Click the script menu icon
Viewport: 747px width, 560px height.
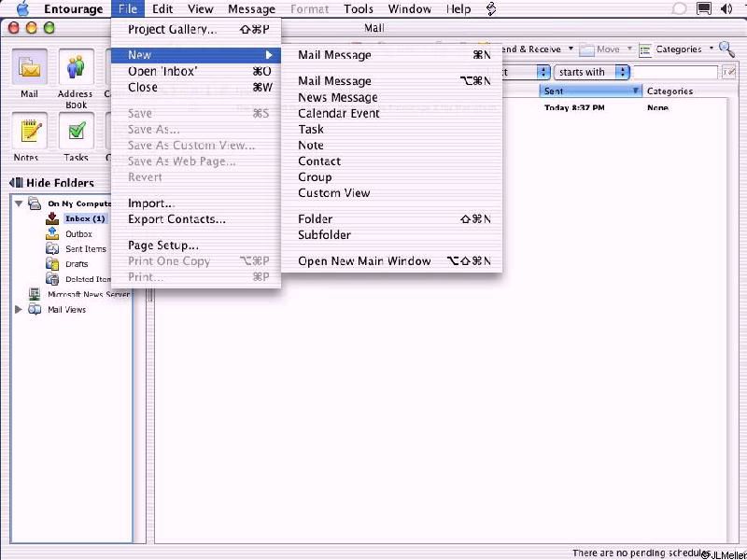pos(491,8)
